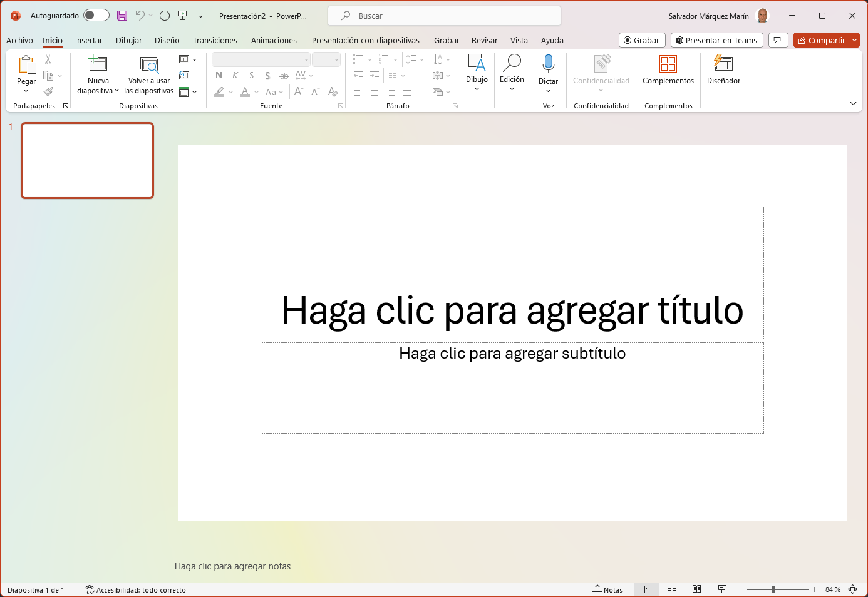Open Reading view from status bar
Image resolution: width=868 pixels, height=597 pixels.
click(x=696, y=589)
